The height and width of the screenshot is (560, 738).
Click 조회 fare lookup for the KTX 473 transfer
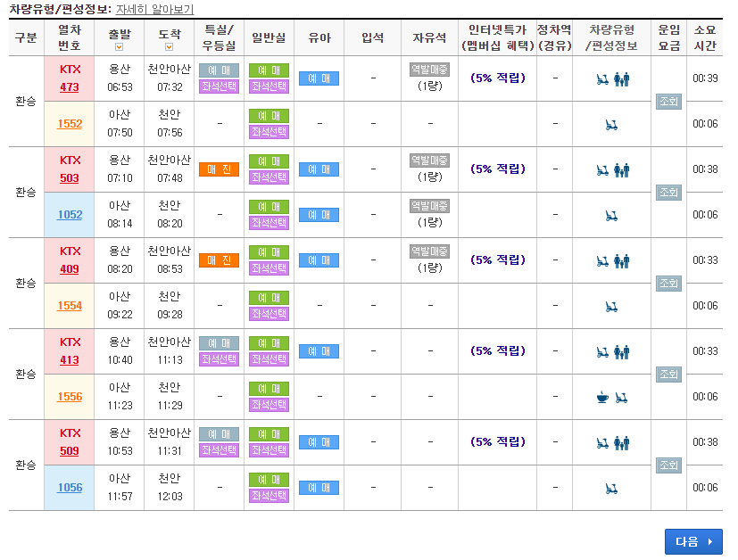pyautogui.click(x=668, y=101)
